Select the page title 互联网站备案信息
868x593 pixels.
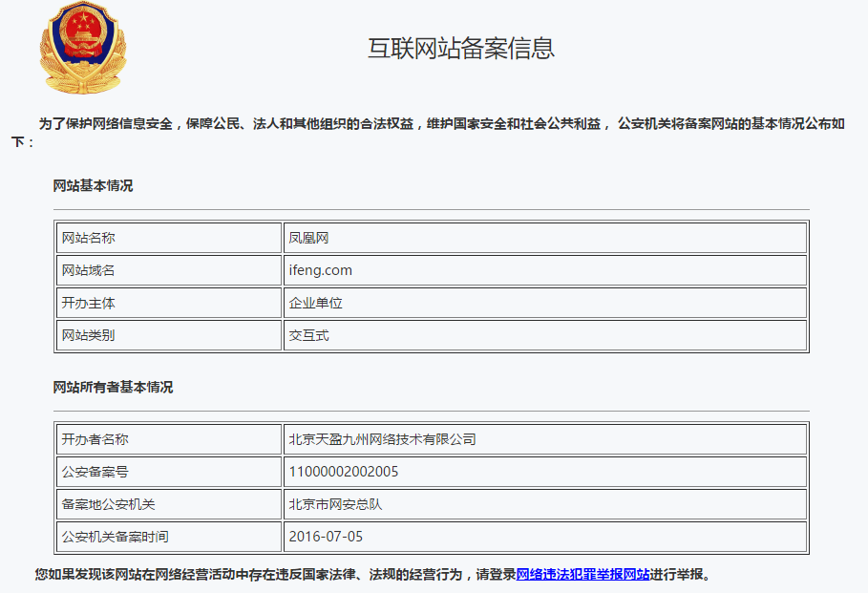coord(461,48)
